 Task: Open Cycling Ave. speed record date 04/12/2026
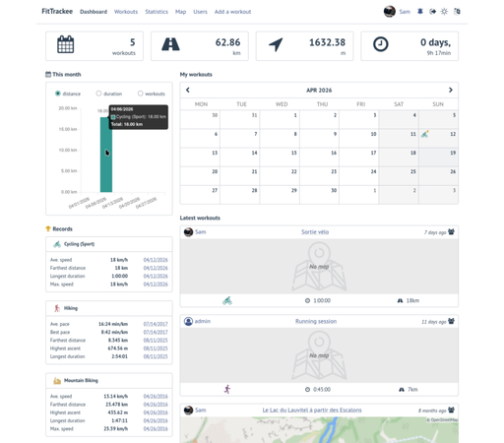point(156,260)
